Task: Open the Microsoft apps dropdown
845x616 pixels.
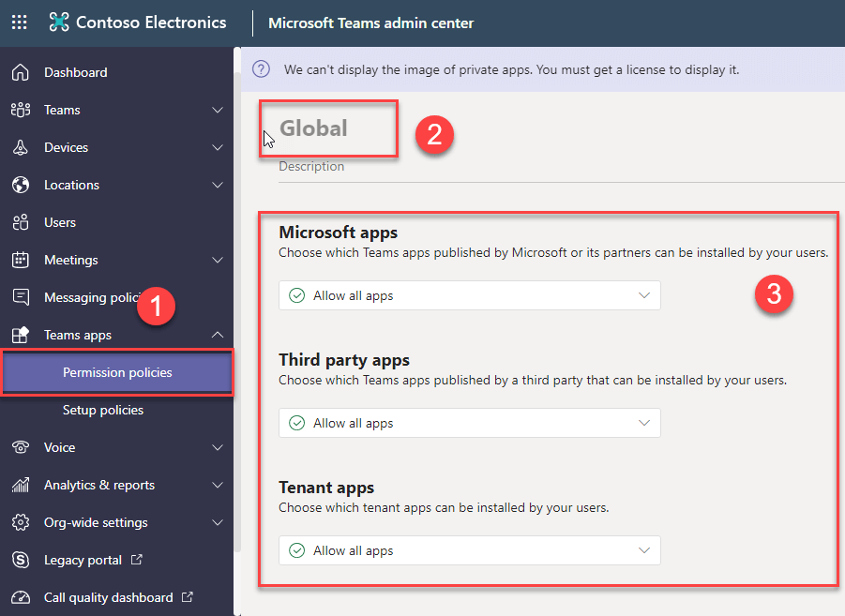Action: [x=469, y=295]
